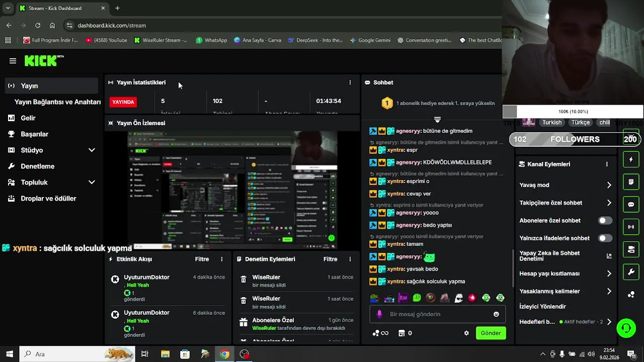Click the camera channel icon in right rail
The width and height of the screenshot is (644, 362).
point(631,249)
